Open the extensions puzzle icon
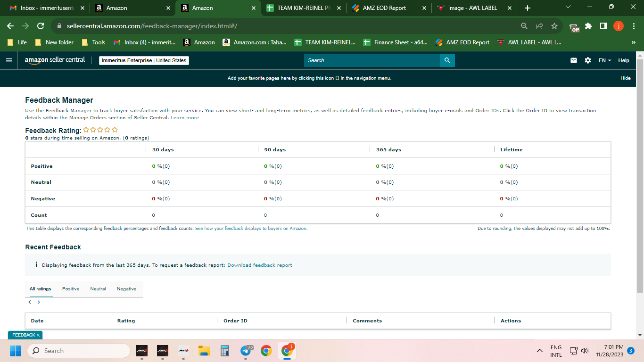 (588, 26)
